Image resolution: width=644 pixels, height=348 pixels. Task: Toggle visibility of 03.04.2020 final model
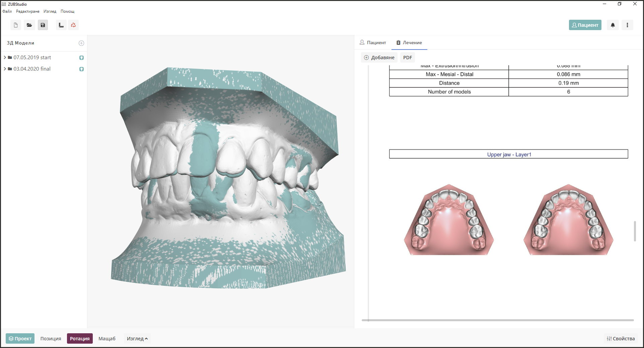point(81,69)
